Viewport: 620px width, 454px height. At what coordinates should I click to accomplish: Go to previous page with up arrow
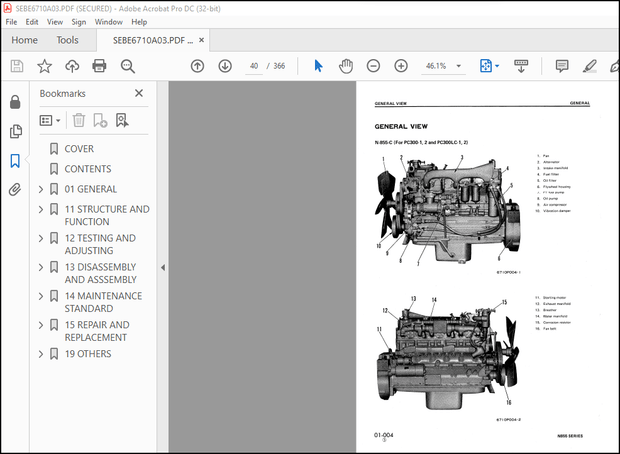coord(197,66)
